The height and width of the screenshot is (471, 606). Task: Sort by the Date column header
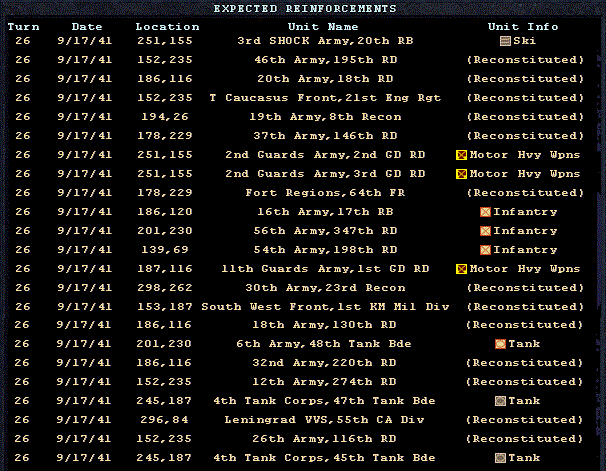pyautogui.click(x=87, y=27)
